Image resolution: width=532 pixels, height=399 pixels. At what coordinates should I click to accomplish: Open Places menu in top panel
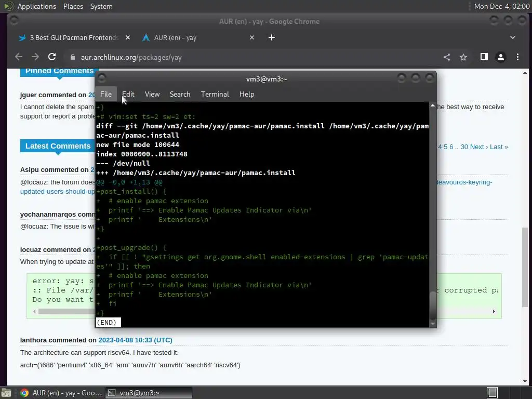(73, 6)
